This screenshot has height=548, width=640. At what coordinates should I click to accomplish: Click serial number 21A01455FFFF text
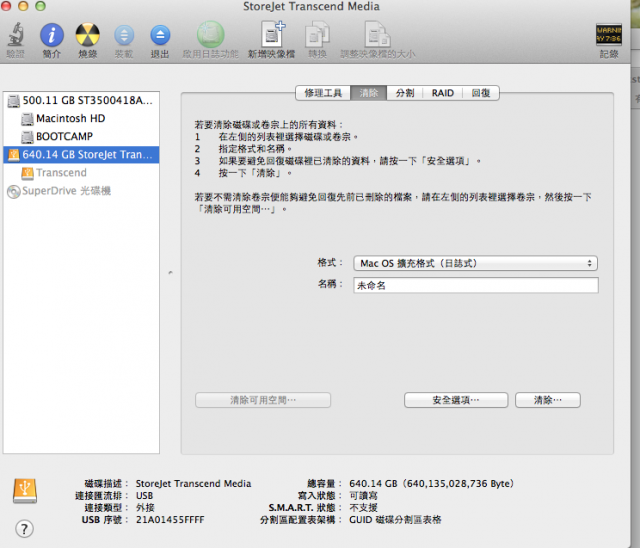point(170,520)
